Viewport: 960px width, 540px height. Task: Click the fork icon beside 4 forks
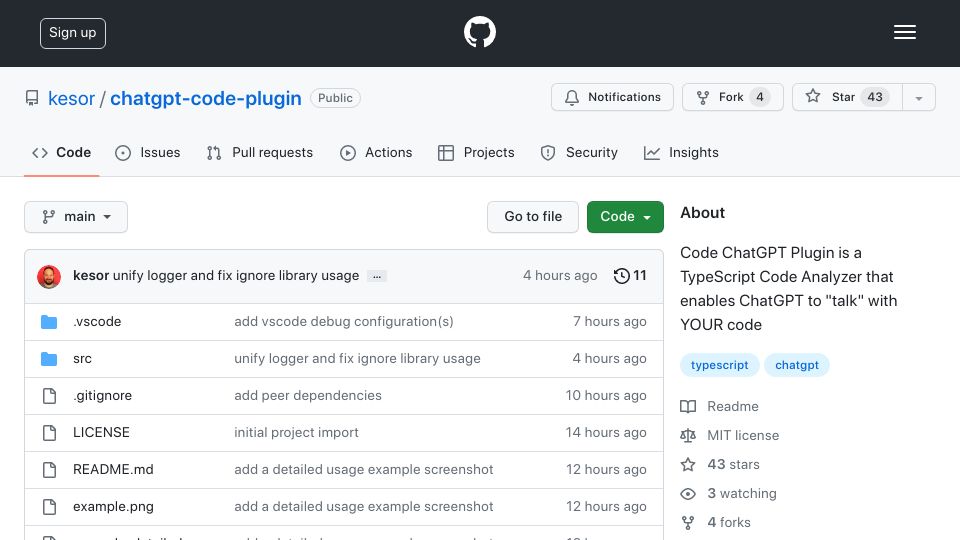click(688, 523)
